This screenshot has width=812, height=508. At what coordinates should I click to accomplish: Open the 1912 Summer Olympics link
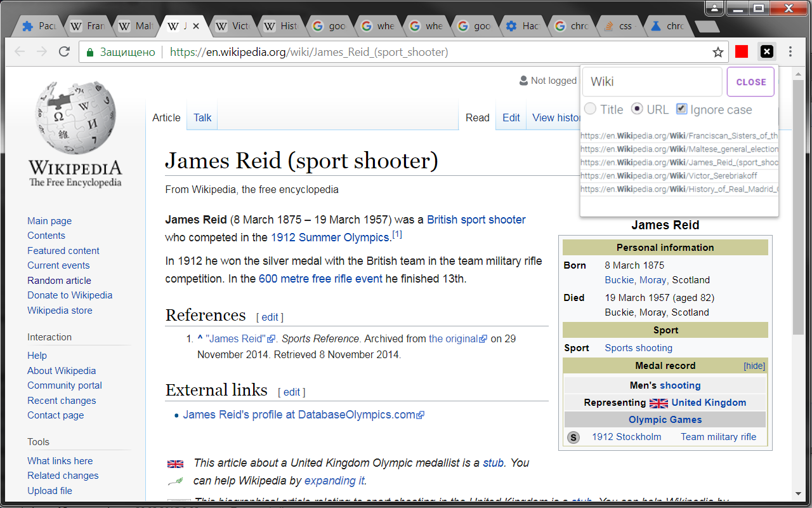click(x=331, y=237)
